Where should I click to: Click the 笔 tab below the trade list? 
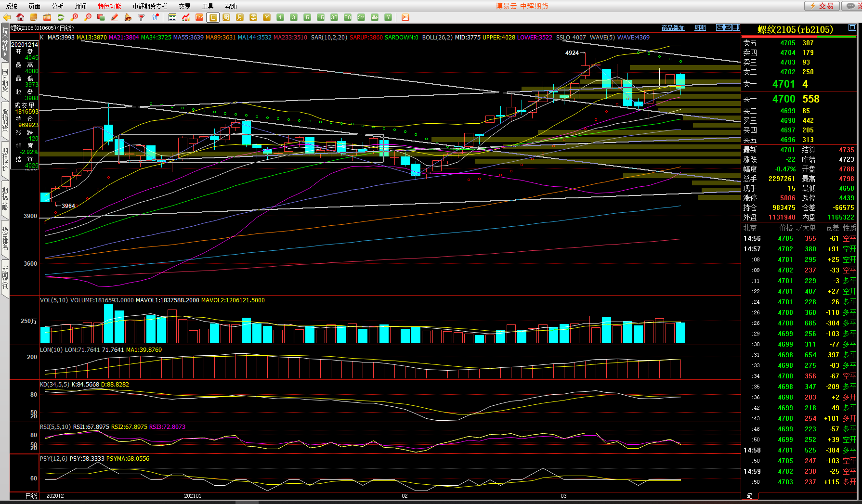pos(749,495)
